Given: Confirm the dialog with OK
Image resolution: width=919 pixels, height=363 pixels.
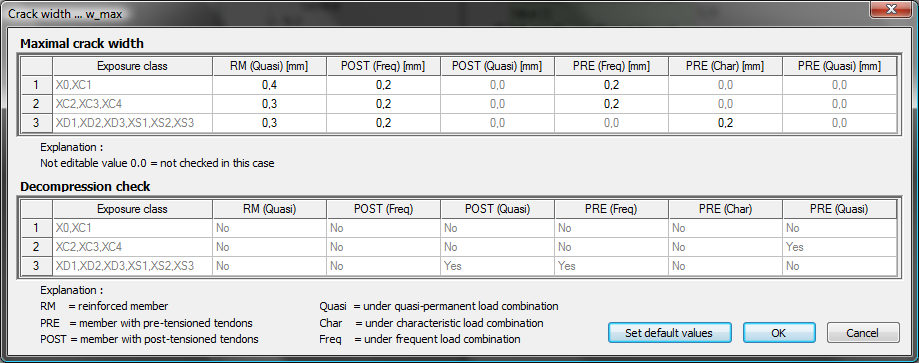Looking at the screenshot, I should click(x=779, y=333).
